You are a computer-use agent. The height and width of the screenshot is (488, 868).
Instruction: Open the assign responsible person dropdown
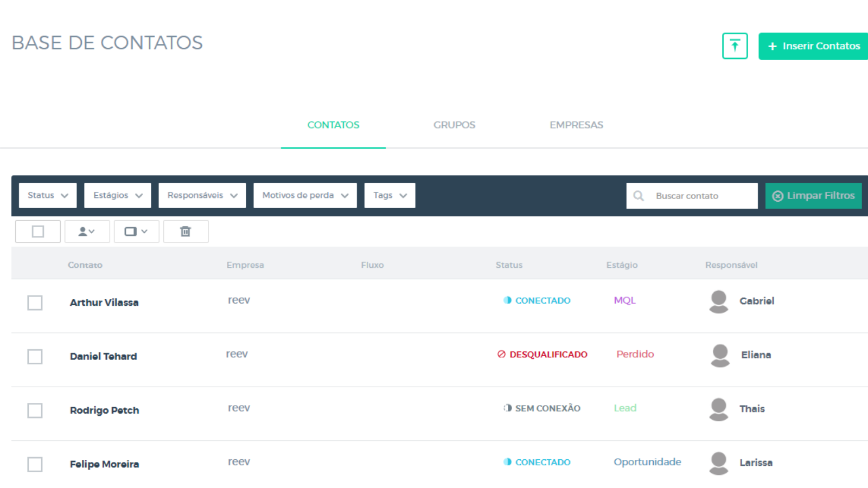[x=87, y=232]
